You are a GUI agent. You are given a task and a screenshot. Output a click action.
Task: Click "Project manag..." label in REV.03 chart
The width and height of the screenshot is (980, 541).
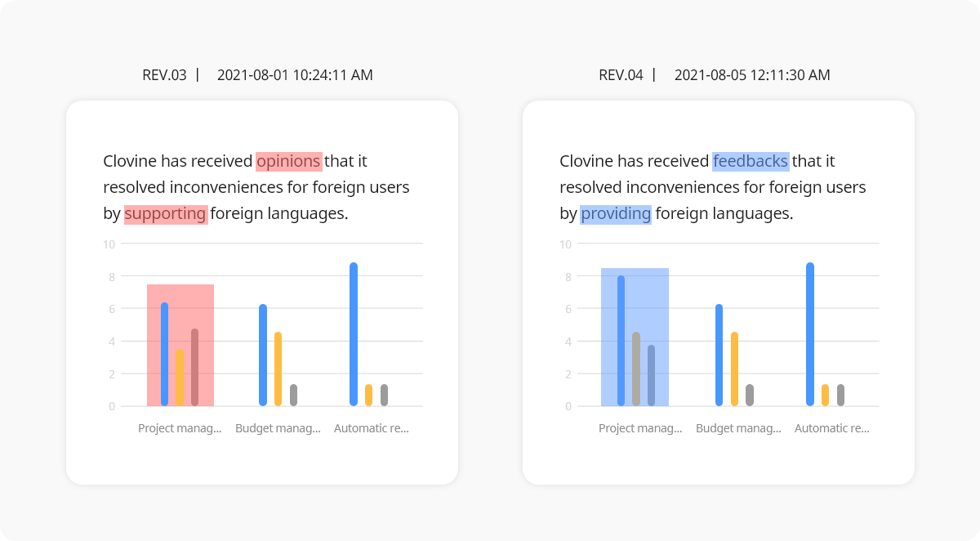click(x=180, y=428)
